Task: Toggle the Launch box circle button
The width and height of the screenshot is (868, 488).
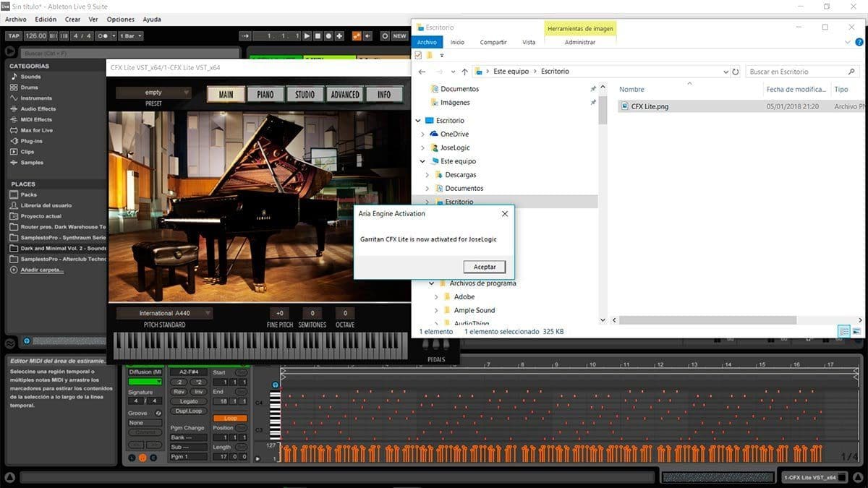Action: (132, 458)
